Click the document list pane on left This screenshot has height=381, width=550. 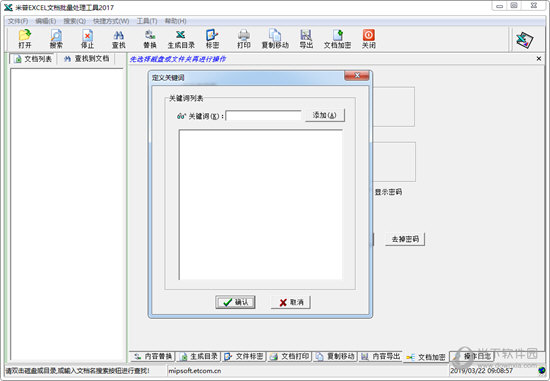tap(67, 214)
